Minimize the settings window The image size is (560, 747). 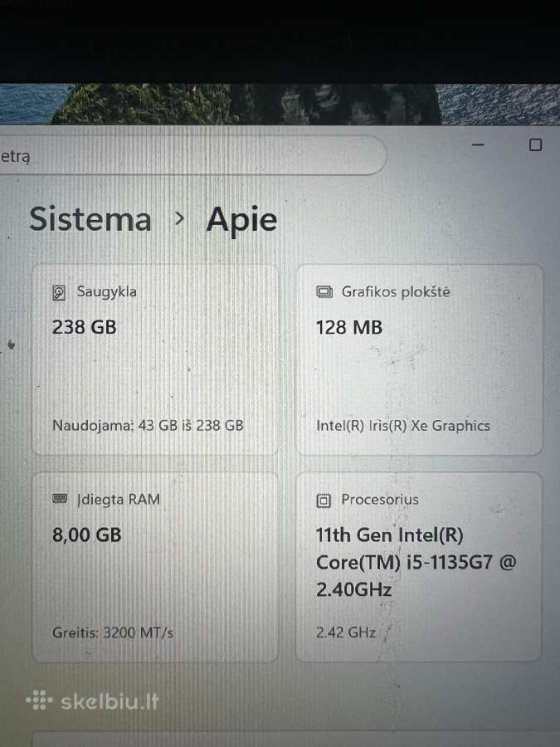click(478, 144)
